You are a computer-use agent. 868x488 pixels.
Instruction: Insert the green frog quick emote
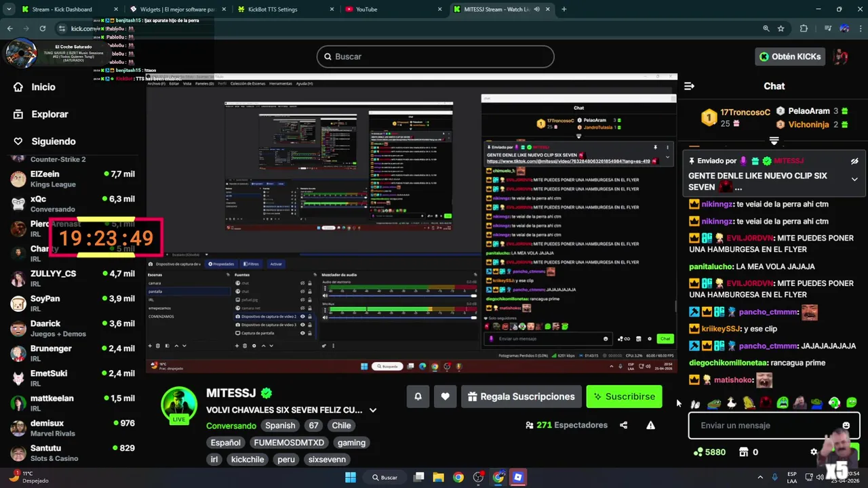[x=713, y=403]
